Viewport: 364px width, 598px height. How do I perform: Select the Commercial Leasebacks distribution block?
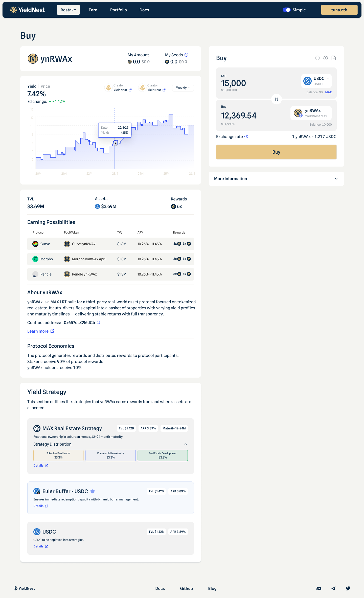click(110, 455)
